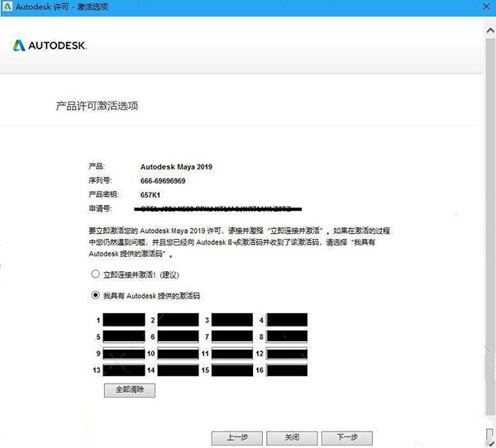Screen dimensions: 496x448
Task: Click the serial number 666-69696969
Action: pos(163,181)
